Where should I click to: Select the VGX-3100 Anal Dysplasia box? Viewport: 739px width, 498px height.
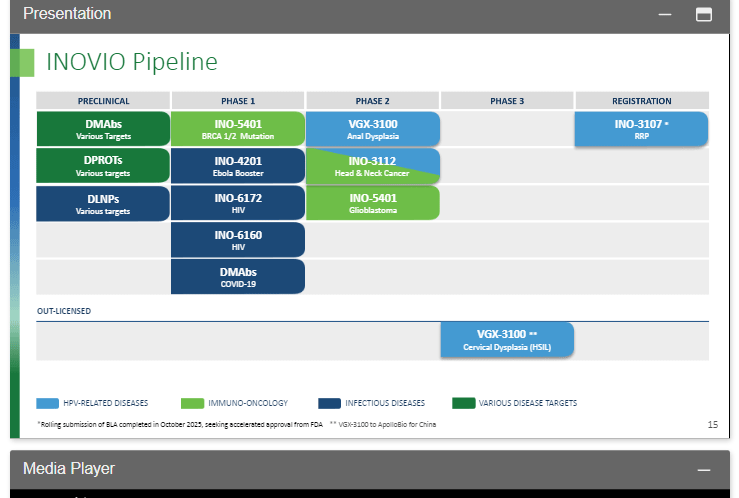[x=373, y=129]
